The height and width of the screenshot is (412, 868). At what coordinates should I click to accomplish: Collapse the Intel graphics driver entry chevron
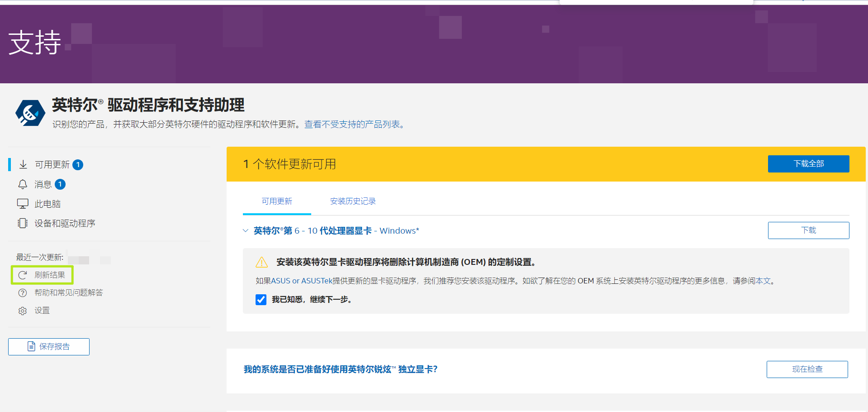point(246,230)
